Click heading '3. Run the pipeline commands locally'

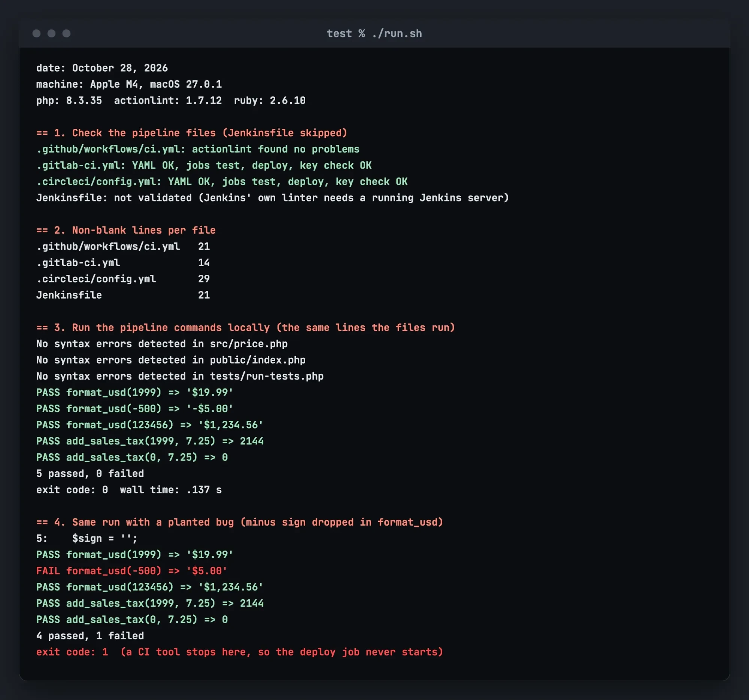[246, 328]
